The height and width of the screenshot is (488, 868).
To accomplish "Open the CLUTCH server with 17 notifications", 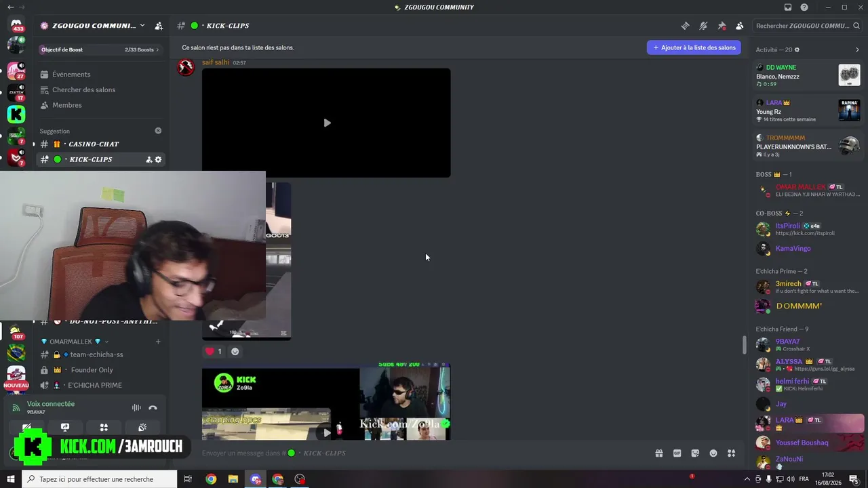I will point(16,92).
